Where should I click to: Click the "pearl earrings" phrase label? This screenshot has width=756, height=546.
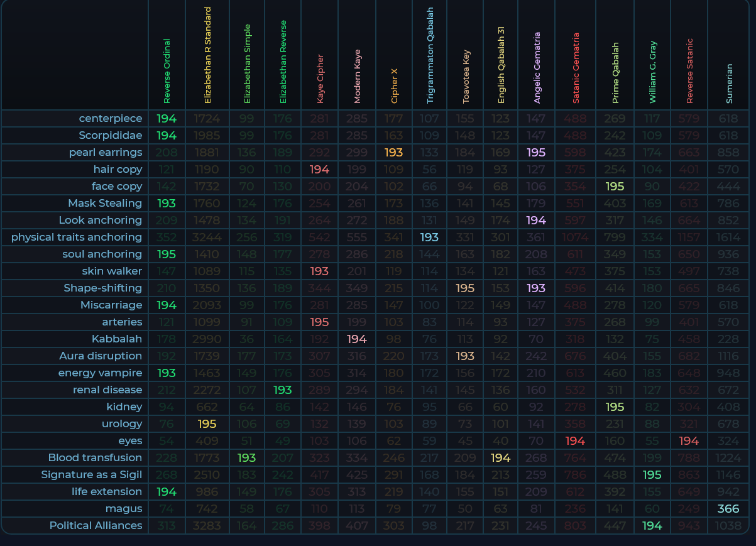coord(106,153)
